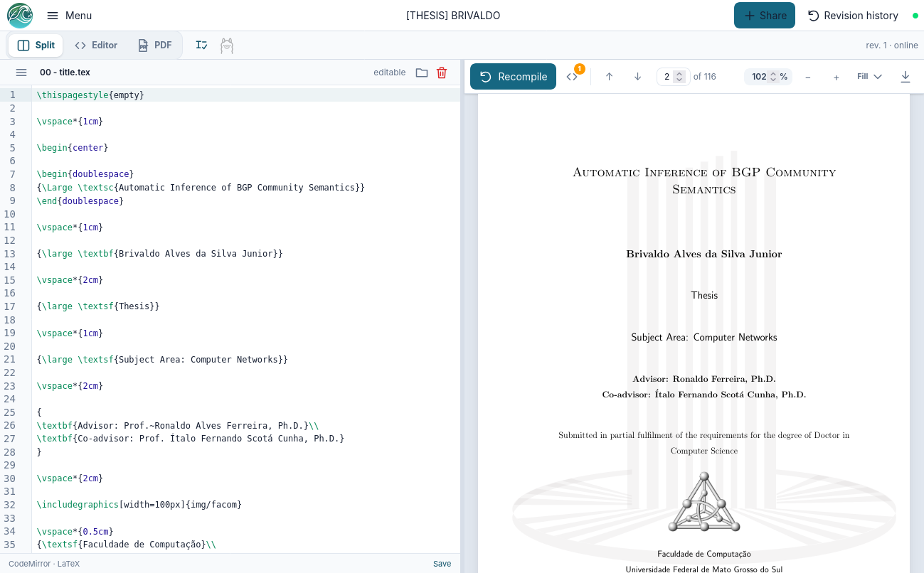This screenshot has height=573, width=924.
Task: Click the rev. 1 · online status text
Action: (892, 45)
